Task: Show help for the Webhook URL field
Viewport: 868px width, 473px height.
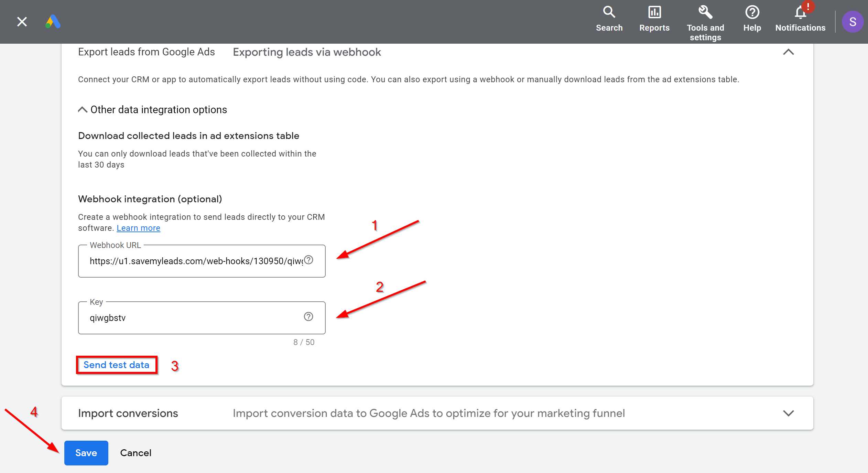Action: click(308, 260)
